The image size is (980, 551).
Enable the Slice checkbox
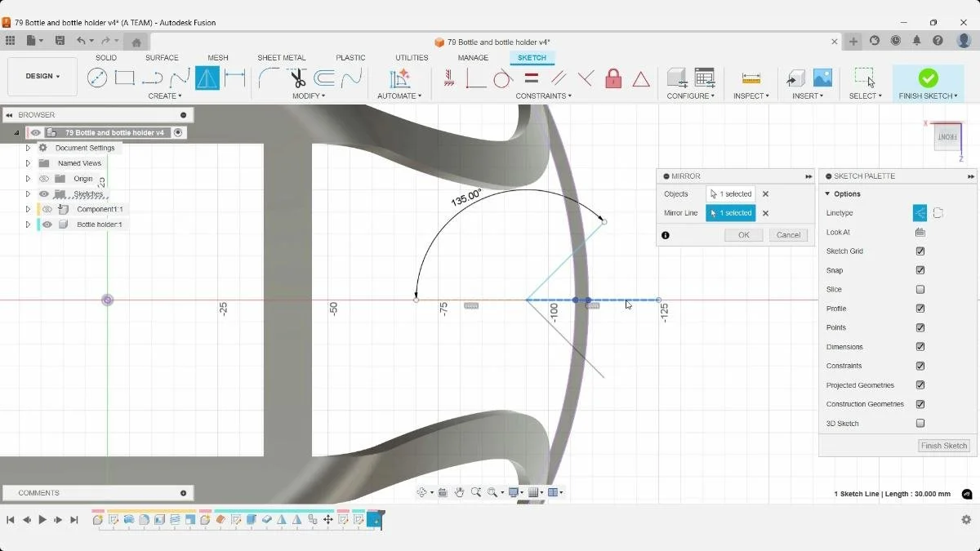coord(920,290)
